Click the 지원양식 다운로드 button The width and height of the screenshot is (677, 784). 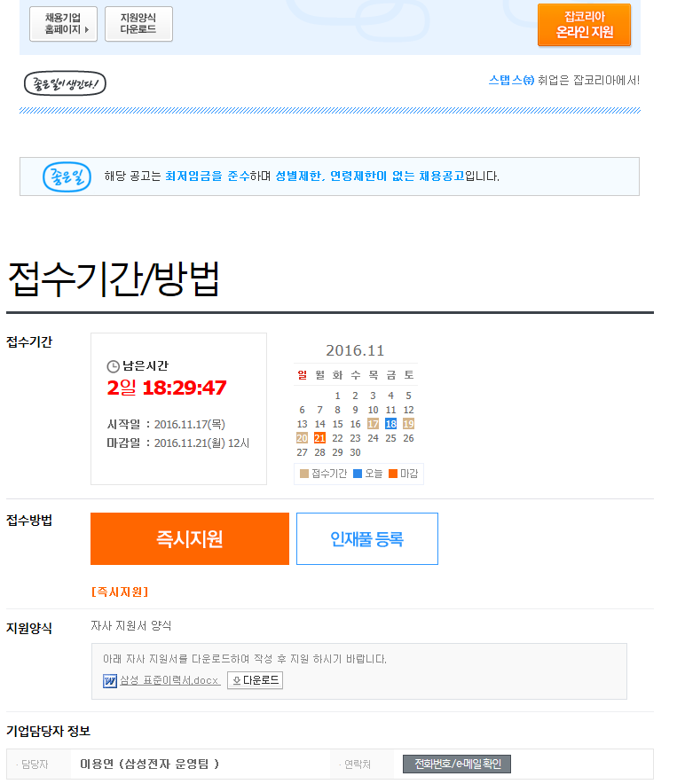pos(138,24)
